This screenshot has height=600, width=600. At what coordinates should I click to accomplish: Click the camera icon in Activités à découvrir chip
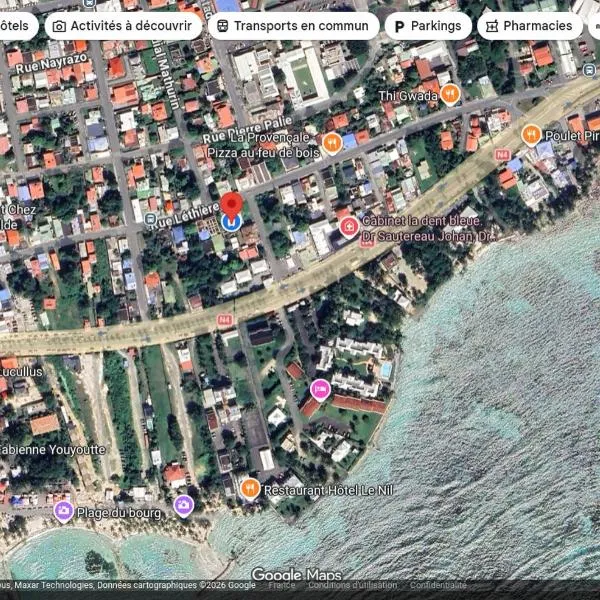[x=59, y=26]
